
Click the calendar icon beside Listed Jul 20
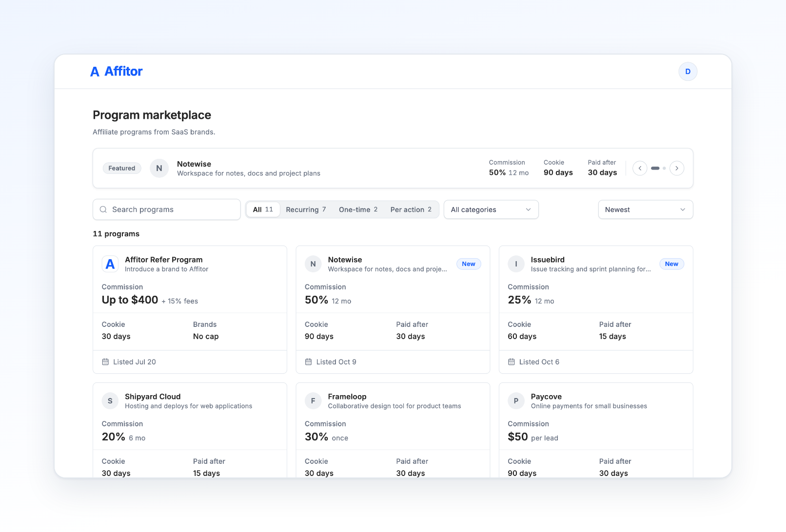105,362
